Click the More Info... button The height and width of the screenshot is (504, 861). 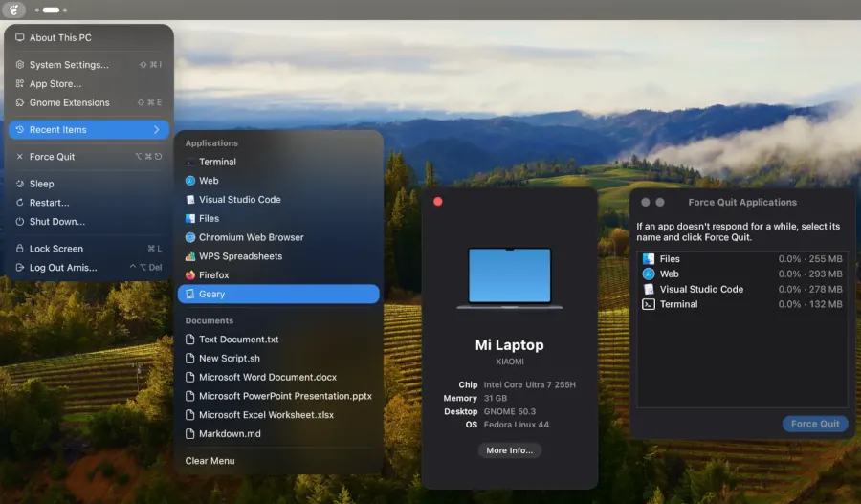click(510, 450)
